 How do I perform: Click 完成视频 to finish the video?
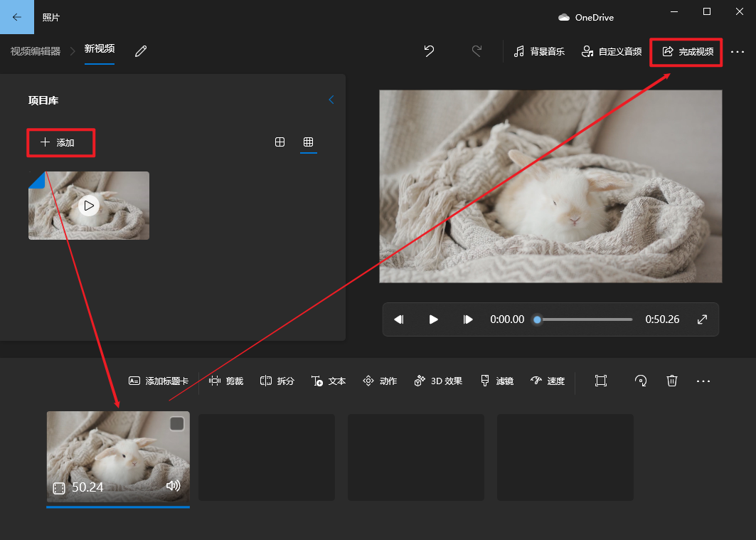click(x=688, y=52)
